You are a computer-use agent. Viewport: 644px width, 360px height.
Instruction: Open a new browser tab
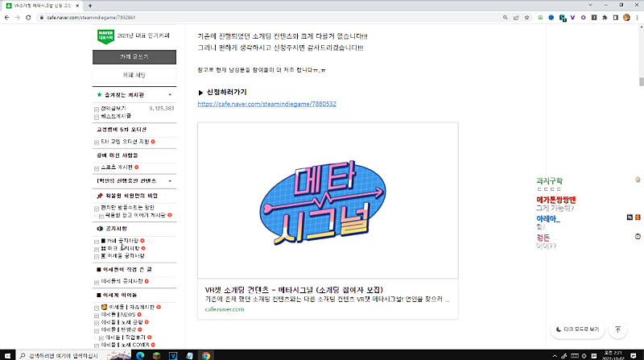[90, 6]
